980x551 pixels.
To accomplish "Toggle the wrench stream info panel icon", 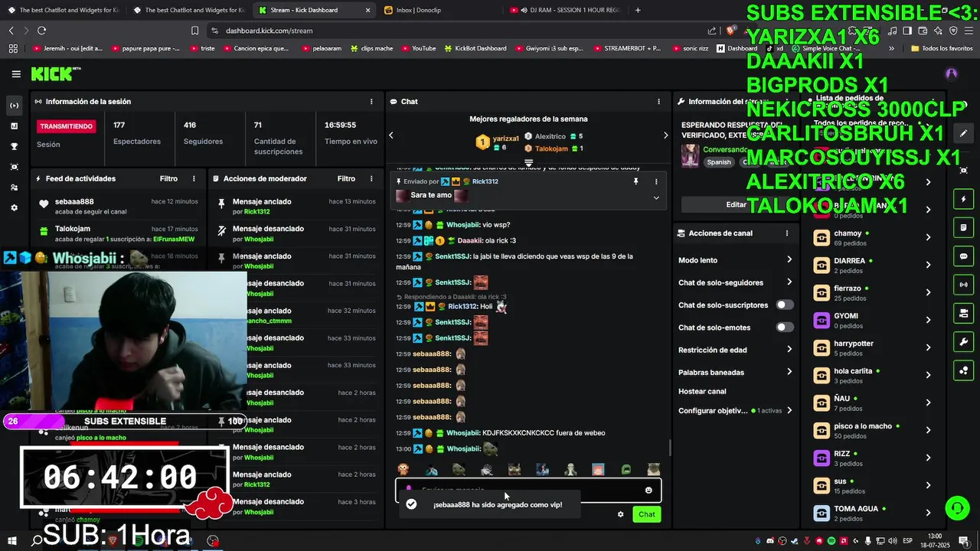I will tap(963, 341).
